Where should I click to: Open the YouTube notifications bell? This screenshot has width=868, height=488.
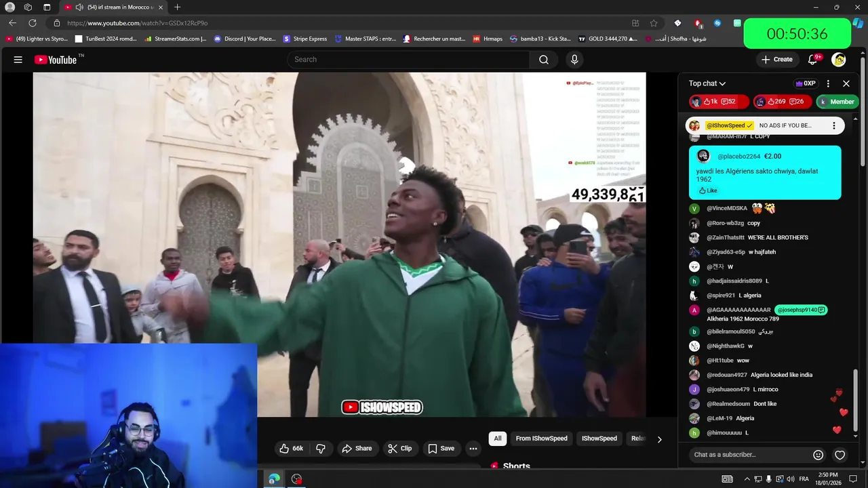(x=812, y=60)
